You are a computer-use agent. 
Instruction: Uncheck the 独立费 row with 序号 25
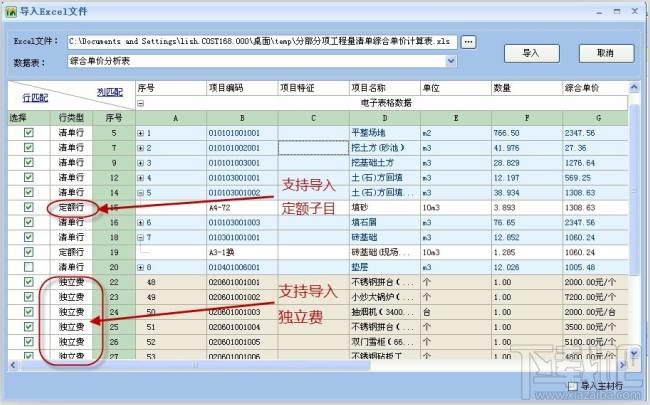(29, 327)
